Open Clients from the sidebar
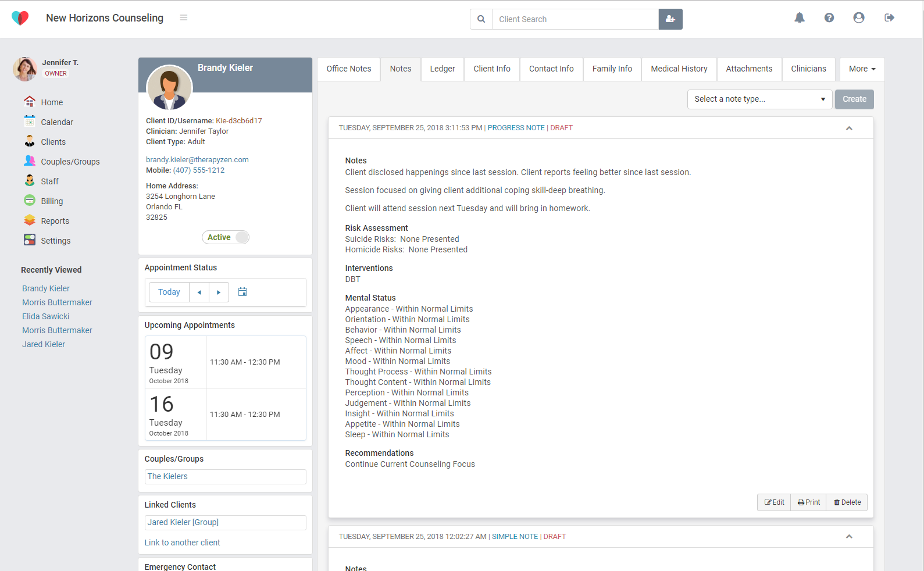Screen dimensions: 924x571 (x=45, y=142)
